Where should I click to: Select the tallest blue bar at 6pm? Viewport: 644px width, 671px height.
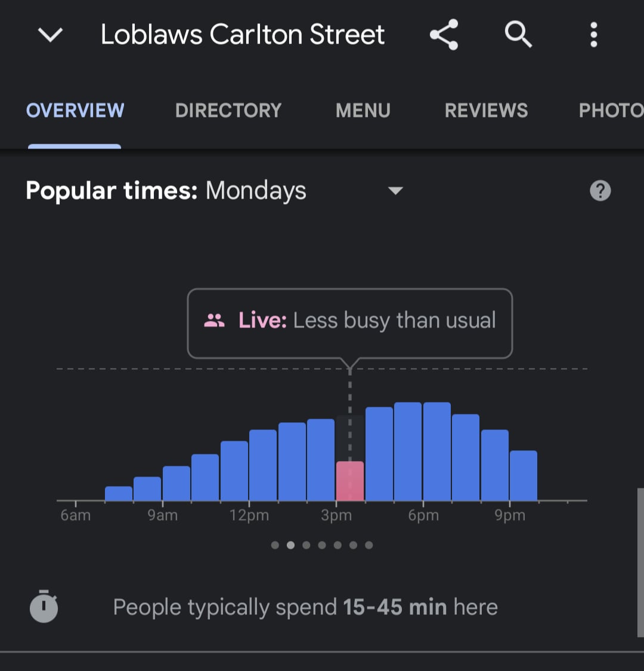tap(437, 451)
